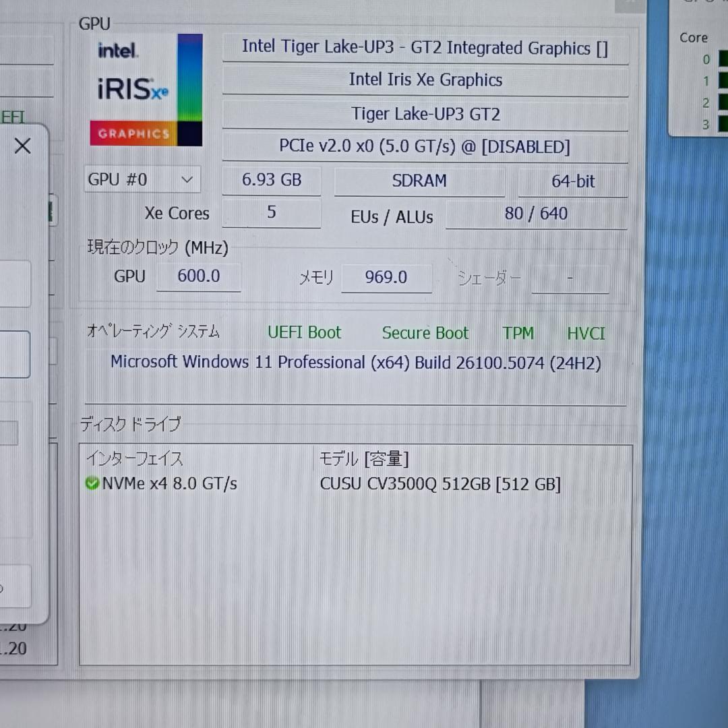The image size is (728, 728).
Task: Click the SDRAM memory type field
Action: (x=419, y=181)
